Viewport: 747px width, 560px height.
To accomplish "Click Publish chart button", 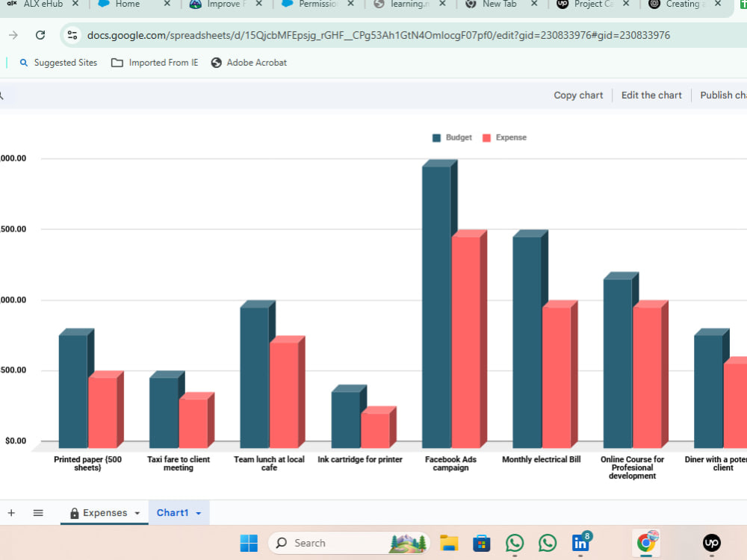I will click(x=722, y=96).
